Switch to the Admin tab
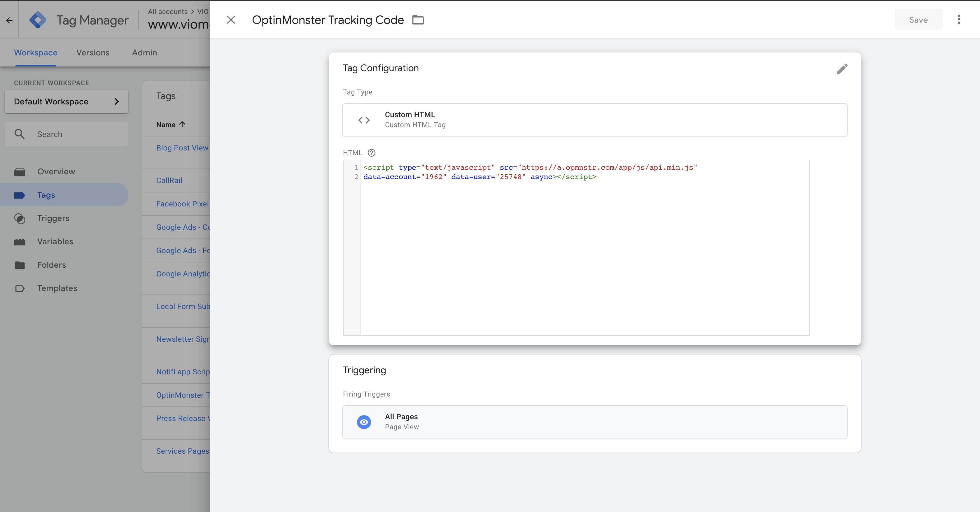This screenshot has height=512, width=980. coord(145,52)
